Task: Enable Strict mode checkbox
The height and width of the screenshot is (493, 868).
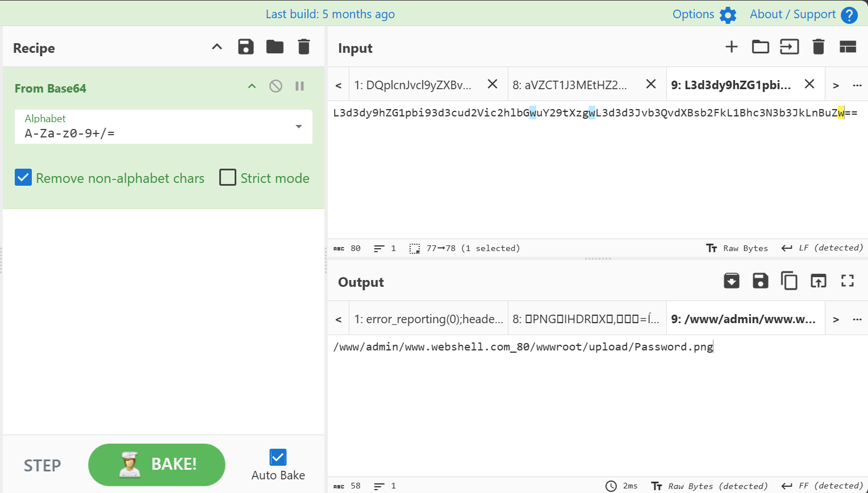Action: click(228, 178)
